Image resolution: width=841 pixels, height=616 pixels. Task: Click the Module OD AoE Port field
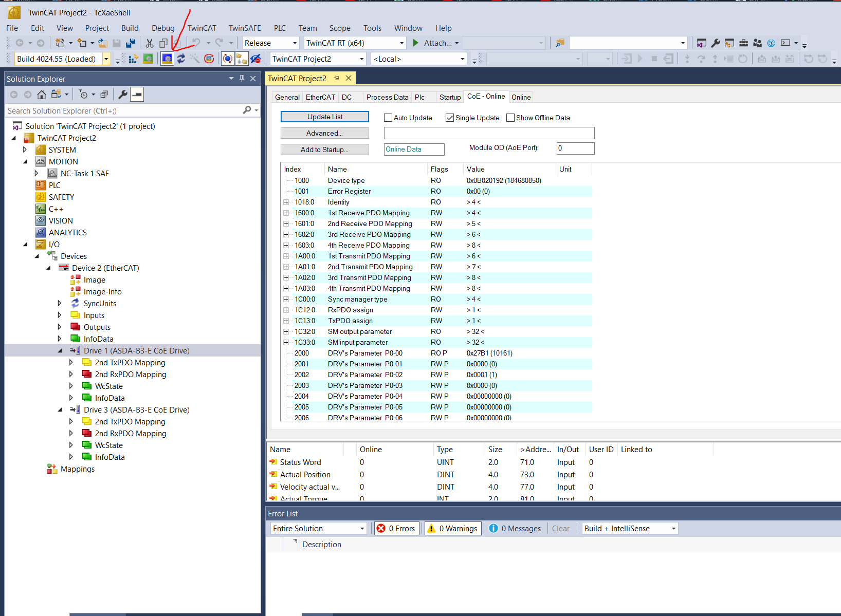[x=575, y=148]
